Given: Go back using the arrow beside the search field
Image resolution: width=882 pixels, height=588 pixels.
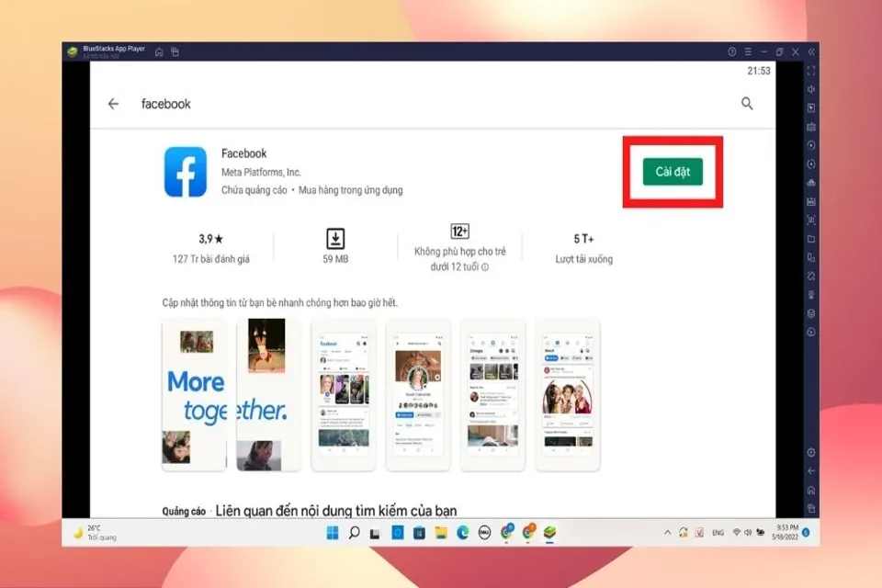Looking at the screenshot, I should click(113, 104).
